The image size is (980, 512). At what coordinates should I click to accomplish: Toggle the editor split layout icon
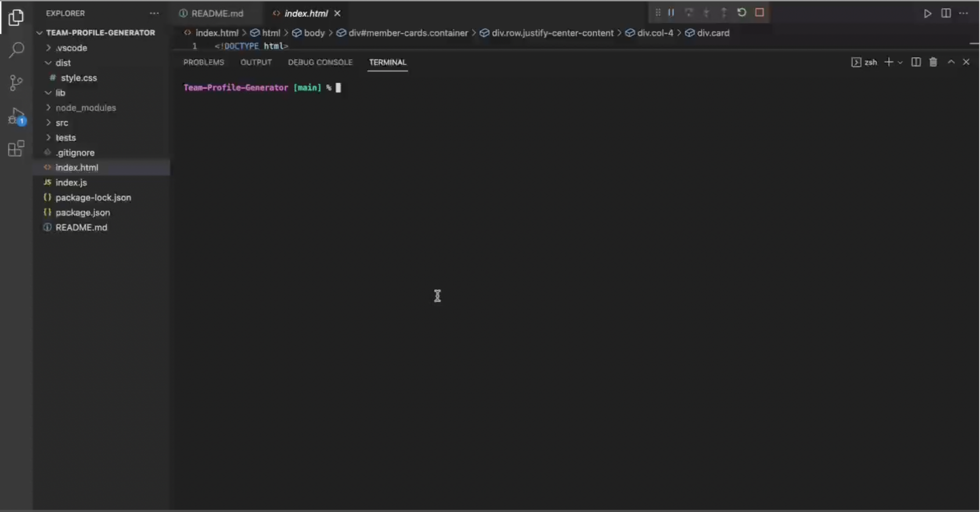(945, 14)
